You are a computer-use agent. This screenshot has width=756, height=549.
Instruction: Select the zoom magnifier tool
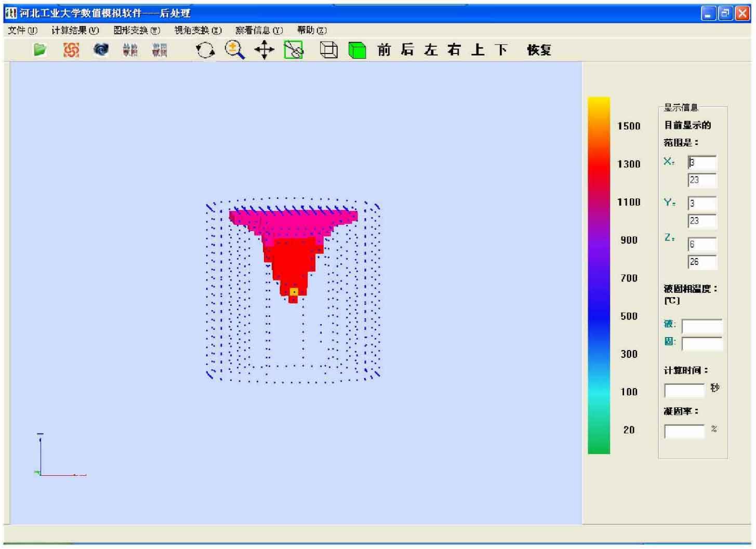pyautogui.click(x=234, y=50)
